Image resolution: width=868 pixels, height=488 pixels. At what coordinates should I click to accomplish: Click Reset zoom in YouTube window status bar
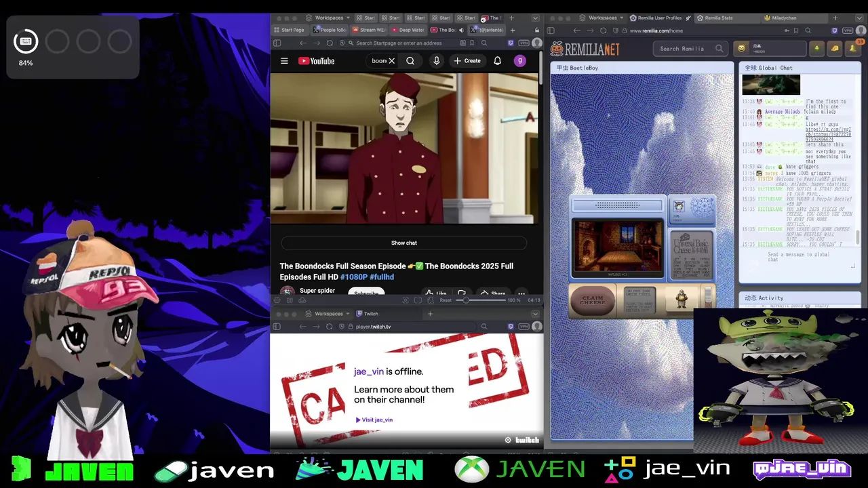446,300
